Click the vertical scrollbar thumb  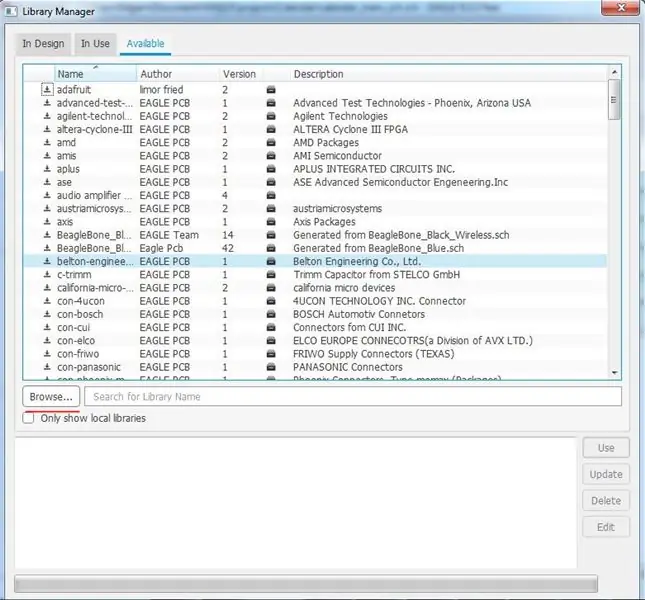click(x=614, y=100)
